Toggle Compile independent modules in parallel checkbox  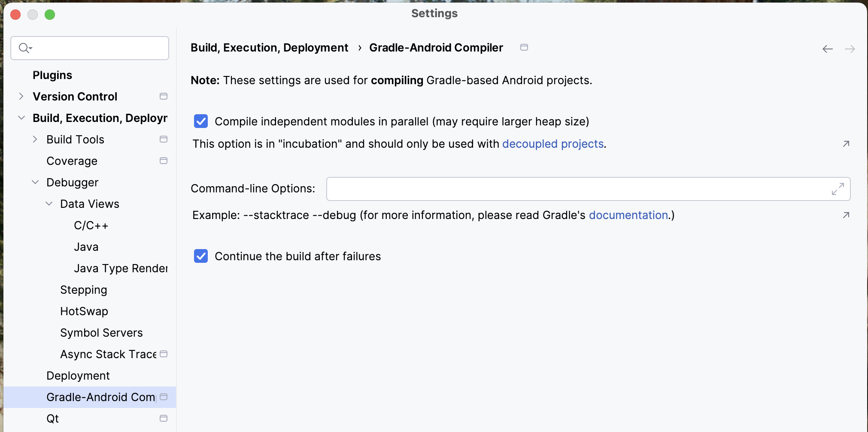[x=201, y=122]
